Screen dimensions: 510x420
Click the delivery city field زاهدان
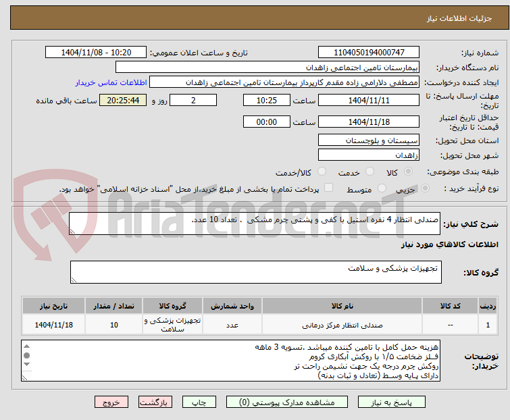tap(369, 155)
